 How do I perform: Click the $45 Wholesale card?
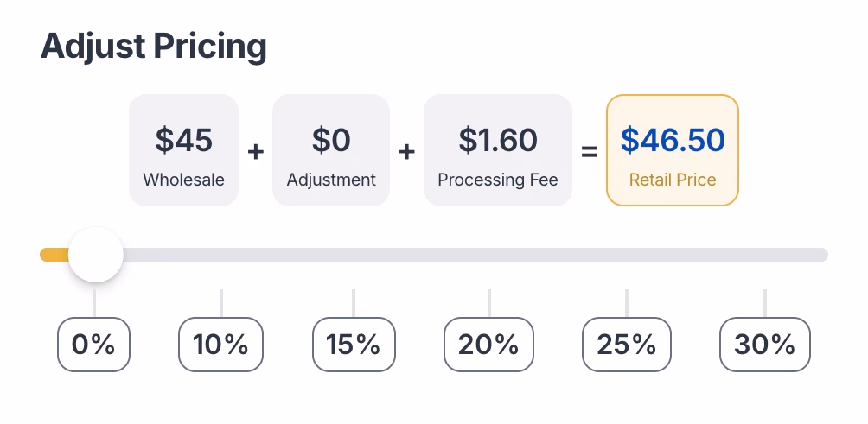click(x=183, y=150)
